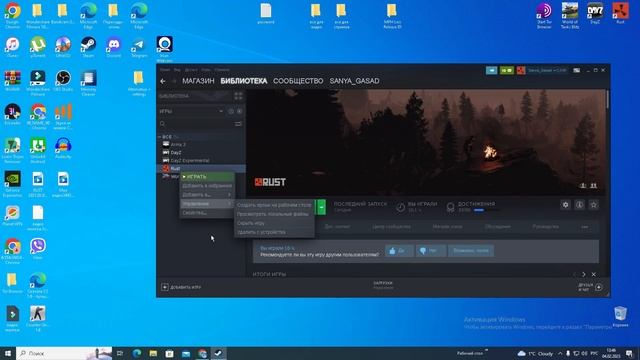Open the library advanced filter icon
The height and width of the screenshot is (360, 640).
(238, 124)
